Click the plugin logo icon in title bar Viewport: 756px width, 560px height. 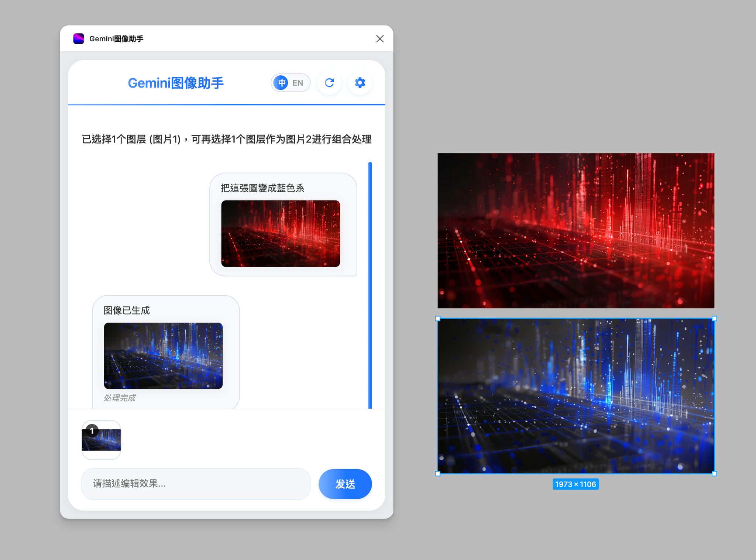pyautogui.click(x=79, y=39)
